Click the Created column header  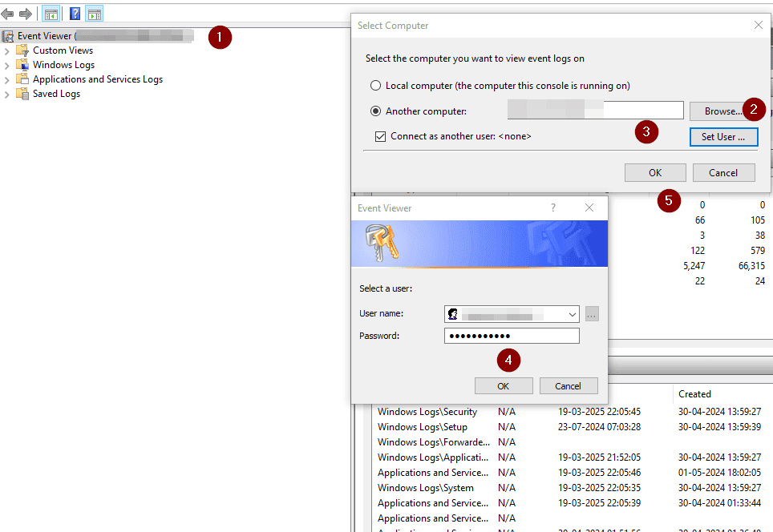point(694,394)
